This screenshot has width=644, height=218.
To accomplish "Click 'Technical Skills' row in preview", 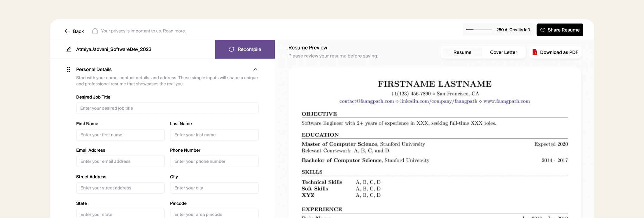I will coord(341,182).
